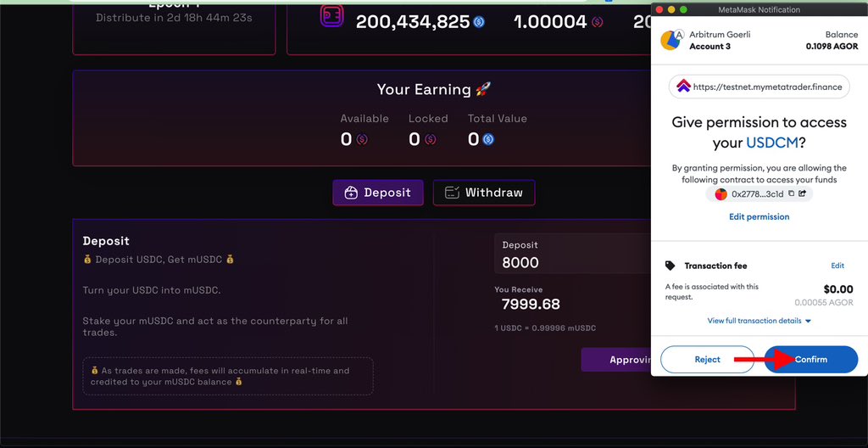Click the USDC coin icon beside 200,434,825
Viewport: 868px width, 448px height.
click(x=479, y=22)
